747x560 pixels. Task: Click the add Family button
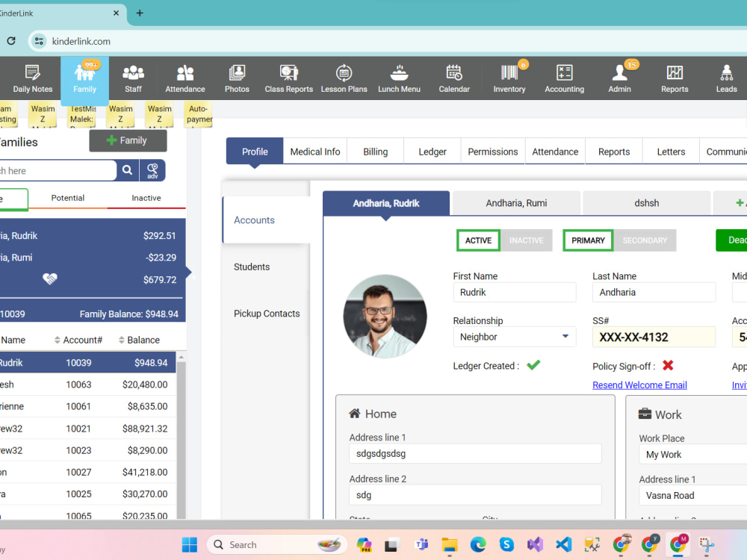[x=128, y=140]
